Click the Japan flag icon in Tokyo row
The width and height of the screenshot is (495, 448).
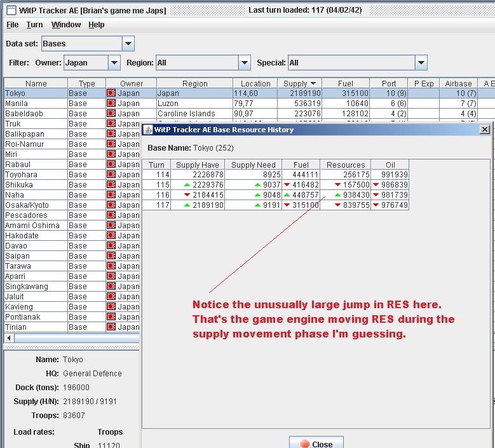pos(111,93)
